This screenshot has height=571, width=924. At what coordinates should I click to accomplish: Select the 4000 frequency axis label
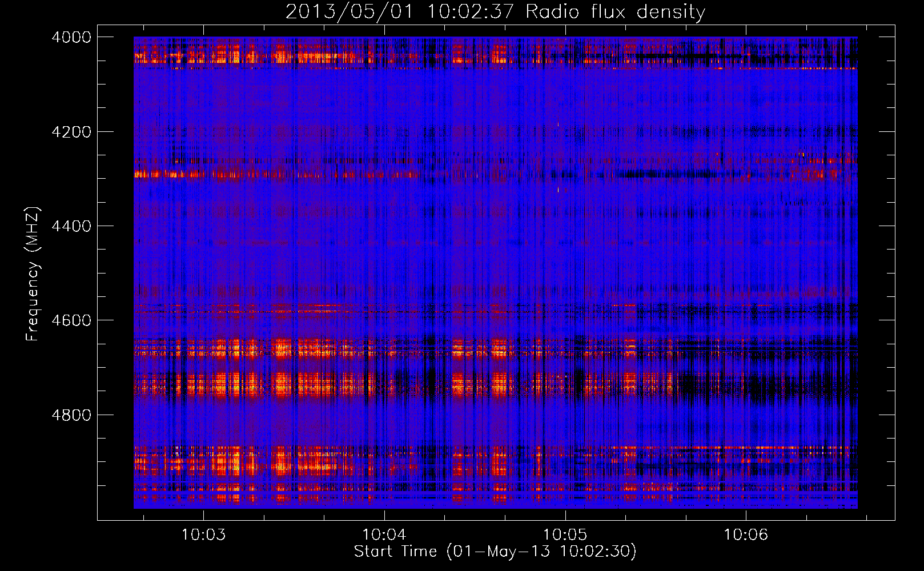pyautogui.click(x=71, y=37)
